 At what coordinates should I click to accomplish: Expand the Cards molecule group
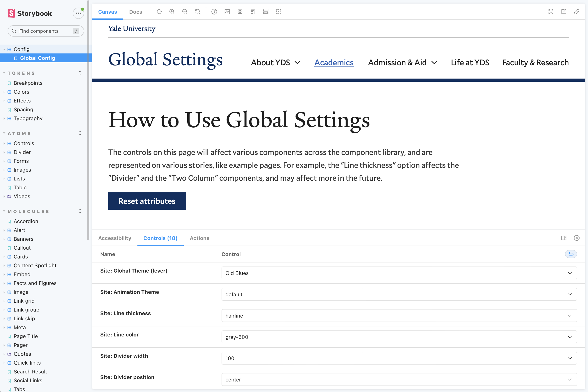coord(21,256)
